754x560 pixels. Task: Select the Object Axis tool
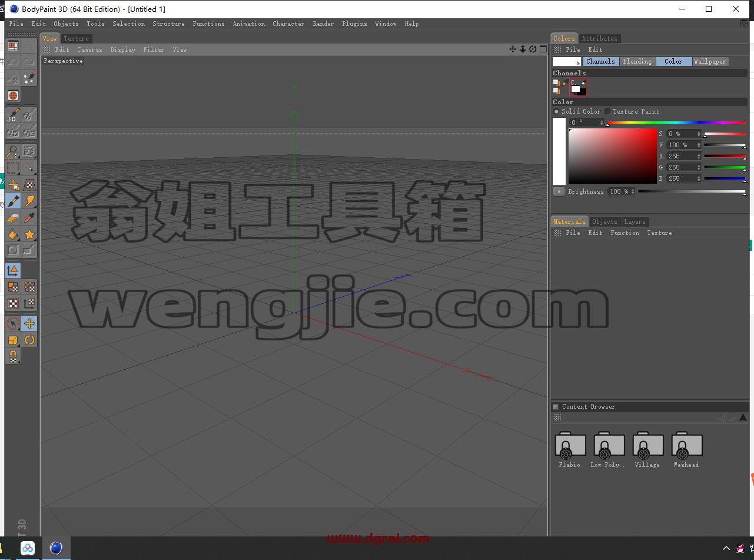13,270
